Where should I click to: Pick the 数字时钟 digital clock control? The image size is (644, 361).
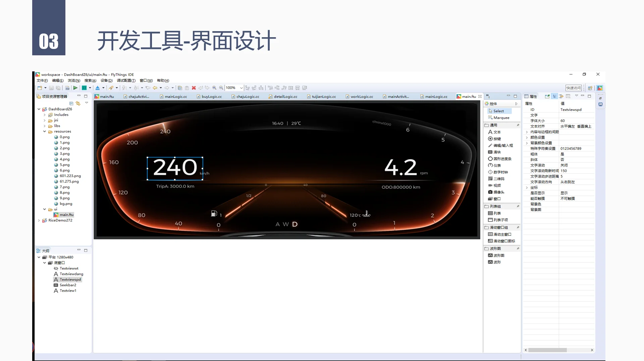coord(498,172)
